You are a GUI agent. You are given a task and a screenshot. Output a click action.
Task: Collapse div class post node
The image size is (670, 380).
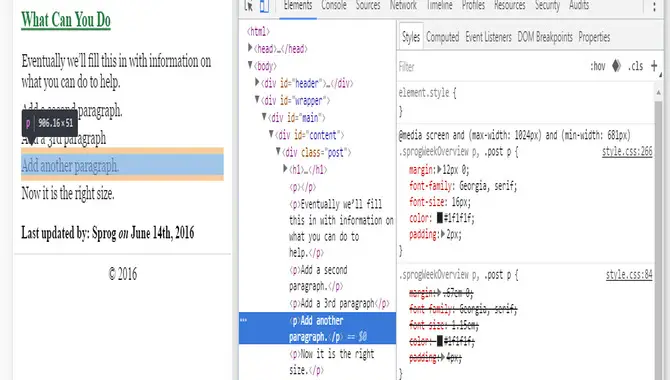pos(278,151)
